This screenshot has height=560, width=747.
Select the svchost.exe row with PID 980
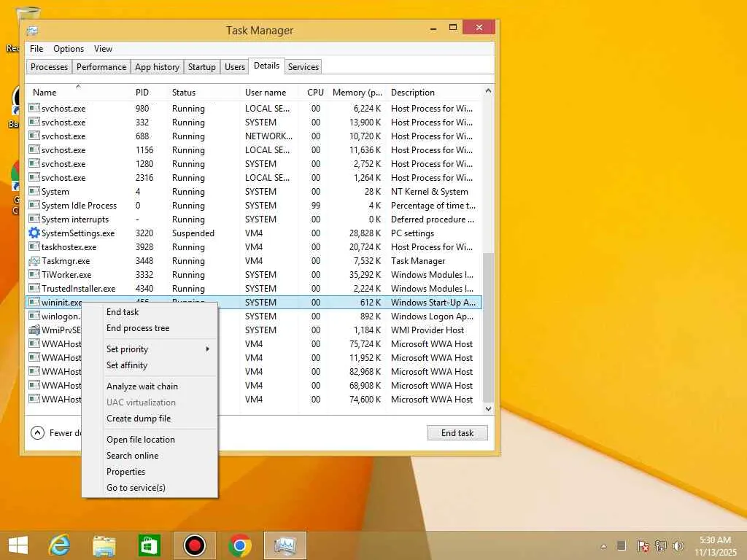(x=254, y=109)
